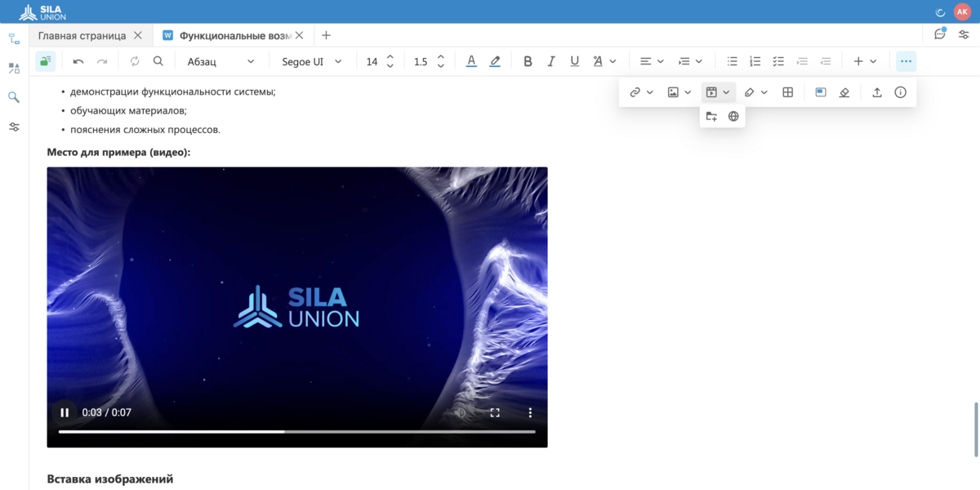Seek on the video progress bar

297,431
